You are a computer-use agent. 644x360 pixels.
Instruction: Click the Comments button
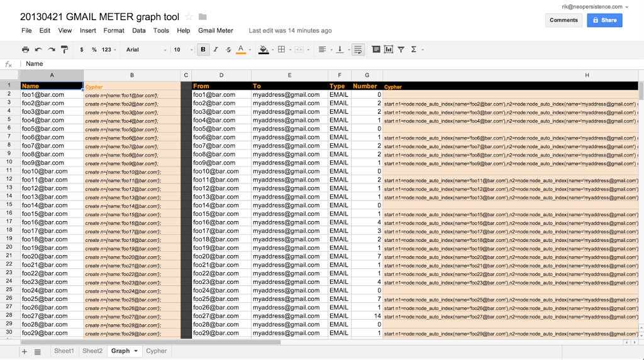563,20
